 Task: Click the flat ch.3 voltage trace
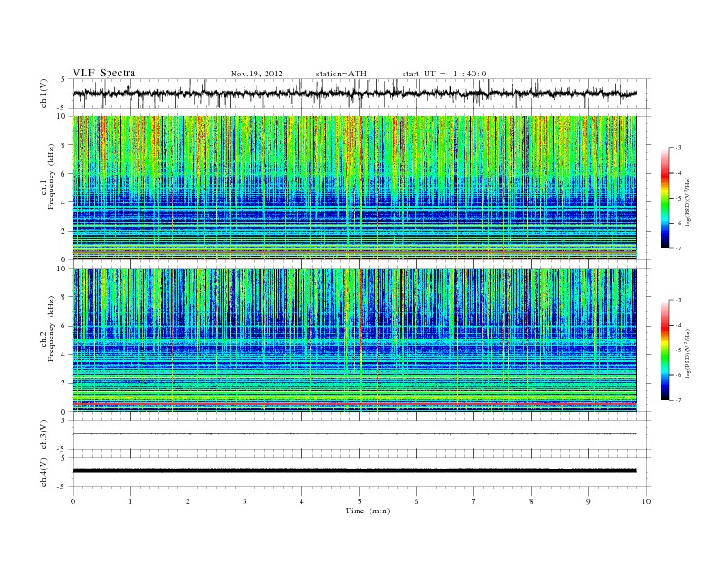pyautogui.click(x=354, y=434)
